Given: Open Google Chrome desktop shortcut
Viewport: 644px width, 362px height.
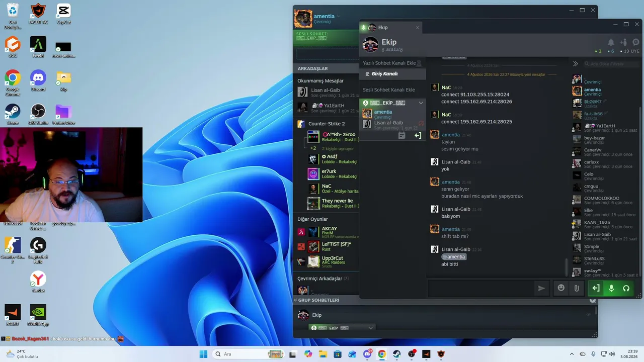Looking at the screenshot, I should tap(13, 83).
